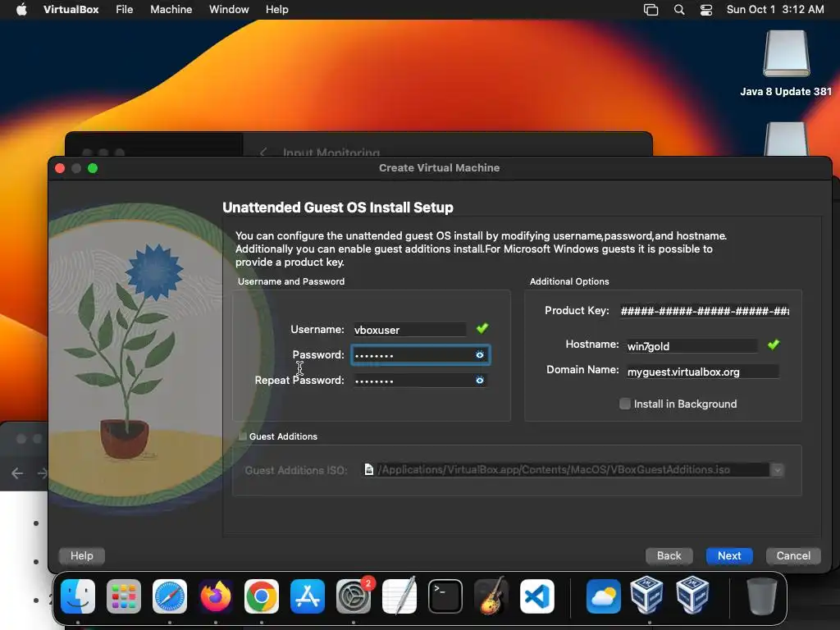Click the Product Key field
The height and width of the screenshot is (630, 840).
pyautogui.click(x=705, y=311)
